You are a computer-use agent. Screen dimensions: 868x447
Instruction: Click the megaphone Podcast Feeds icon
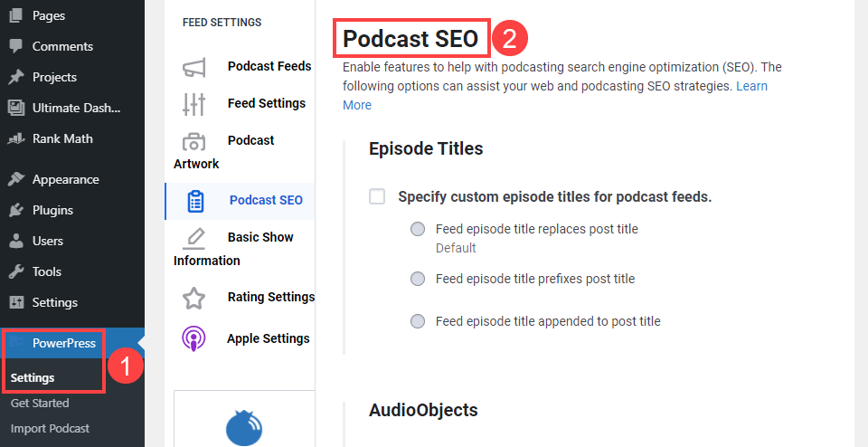(x=194, y=67)
